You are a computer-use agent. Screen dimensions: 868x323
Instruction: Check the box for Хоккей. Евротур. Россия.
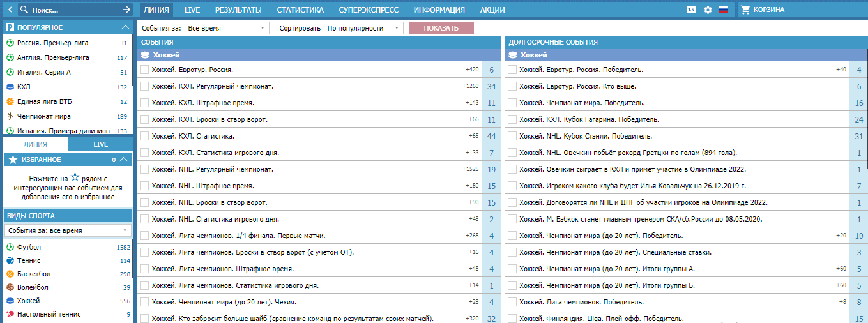[144, 70]
